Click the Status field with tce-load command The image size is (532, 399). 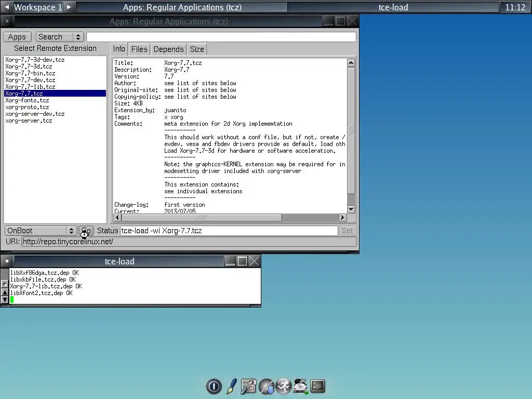point(229,231)
